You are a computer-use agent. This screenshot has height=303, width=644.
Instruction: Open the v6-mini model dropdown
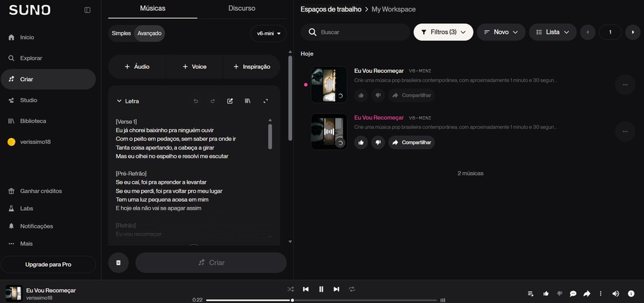[x=269, y=34]
